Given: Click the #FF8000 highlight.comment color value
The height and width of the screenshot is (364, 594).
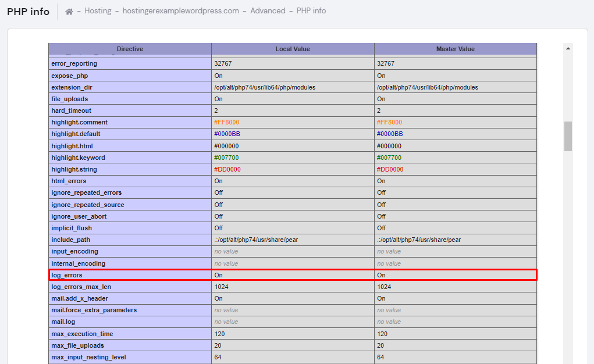Looking at the screenshot, I should (x=226, y=122).
